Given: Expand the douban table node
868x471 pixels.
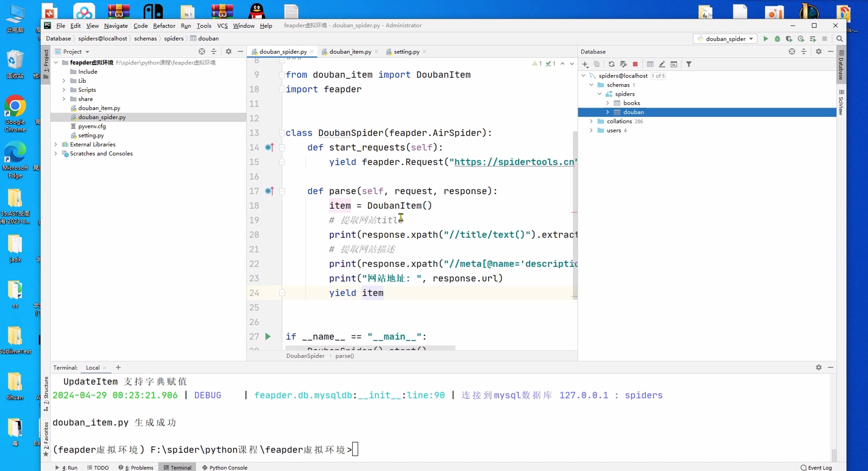Looking at the screenshot, I should [608, 112].
